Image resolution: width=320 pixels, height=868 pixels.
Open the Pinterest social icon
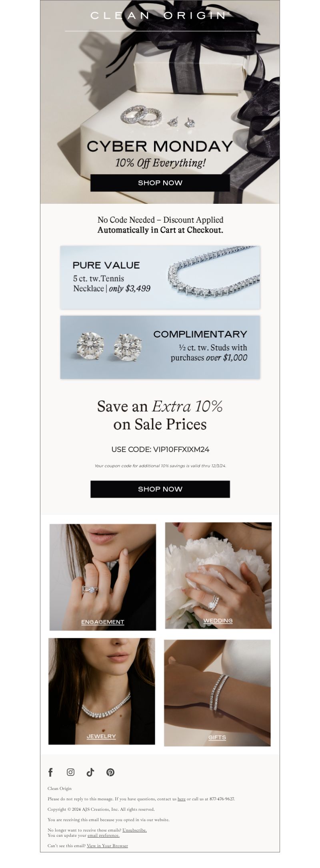(110, 772)
